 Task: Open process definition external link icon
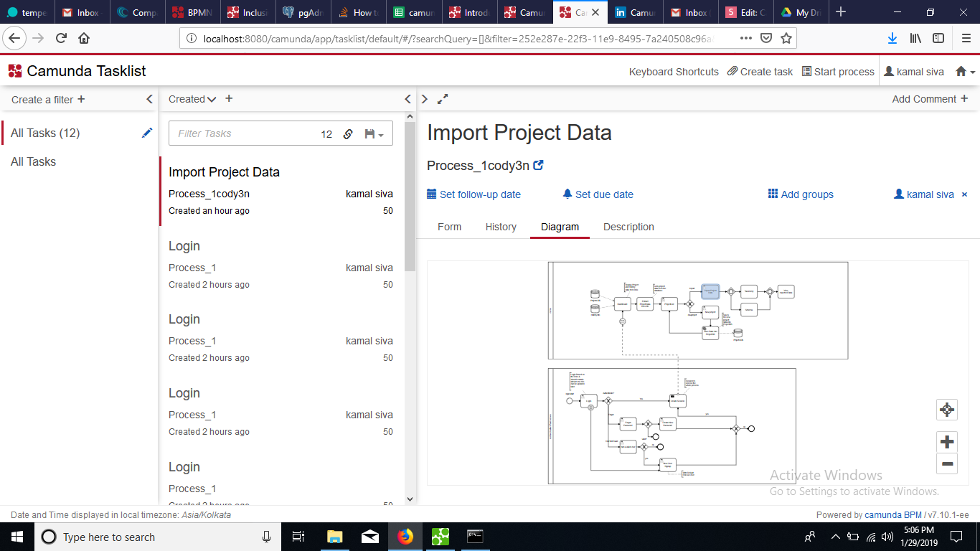539,165
